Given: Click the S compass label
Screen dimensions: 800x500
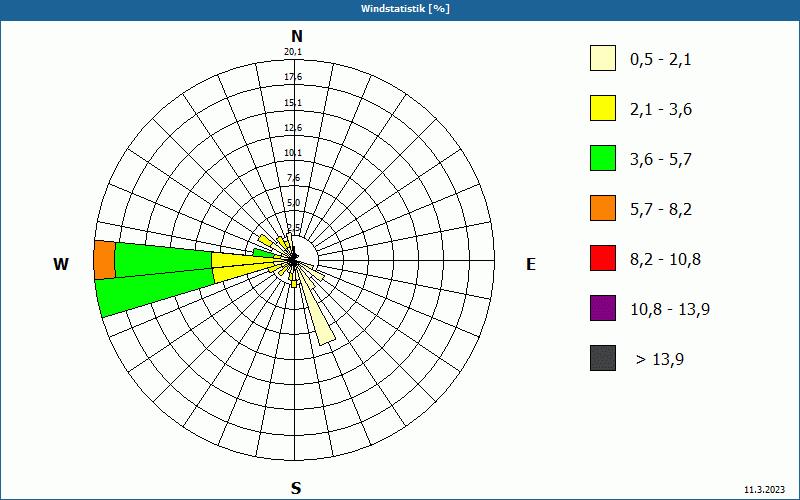Looking at the screenshot, I should coord(296,488).
